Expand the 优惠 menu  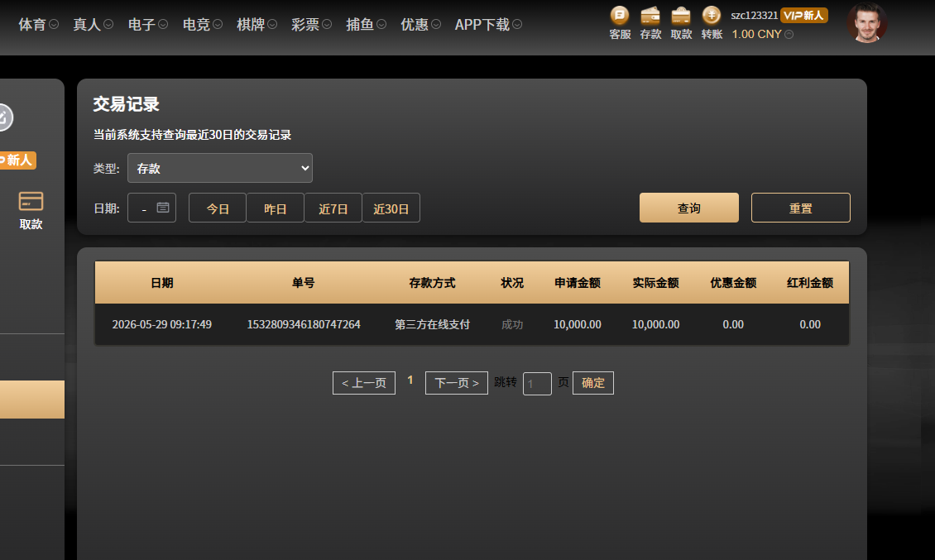coord(421,25)
